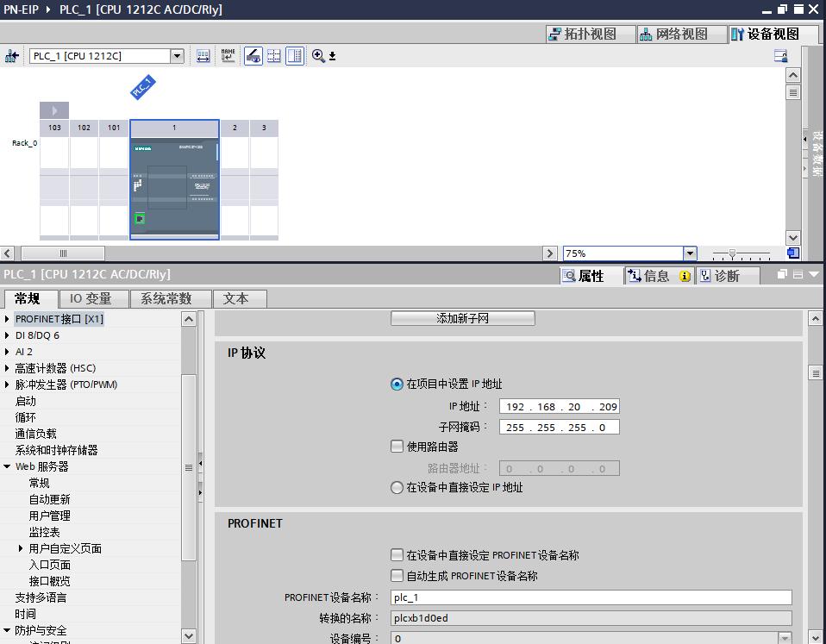Open the device overview icon at editor top-right
The height and width of the screenshot is (644, 826).
(x=779, y=55)
